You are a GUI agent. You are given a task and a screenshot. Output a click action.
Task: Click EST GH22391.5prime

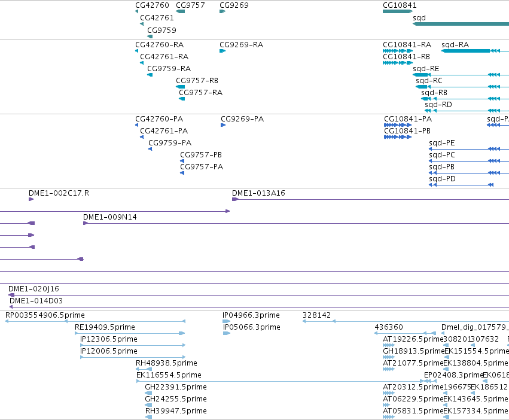pyautogui.click(x=176, y=387)
